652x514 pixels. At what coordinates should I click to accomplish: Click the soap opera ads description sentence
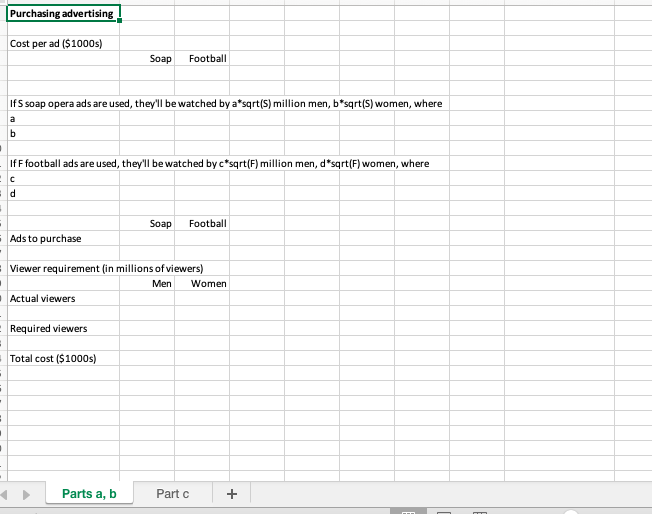[x=226, y=103]
